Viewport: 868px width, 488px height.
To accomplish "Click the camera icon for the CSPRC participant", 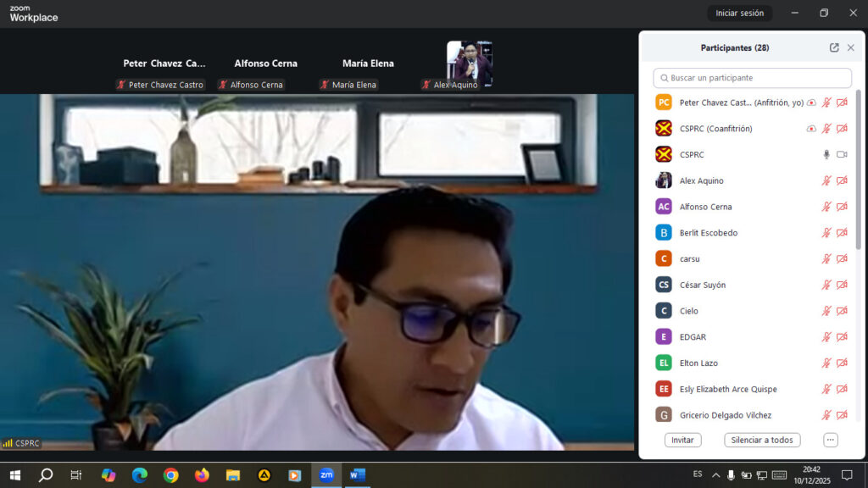I will pos(842,155).
